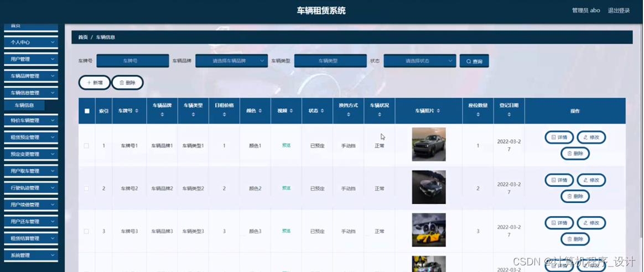The height and width of the screenshot is (272, 644).
Task: Focus the 车辆类型 search input
Action: coord(330,61)
